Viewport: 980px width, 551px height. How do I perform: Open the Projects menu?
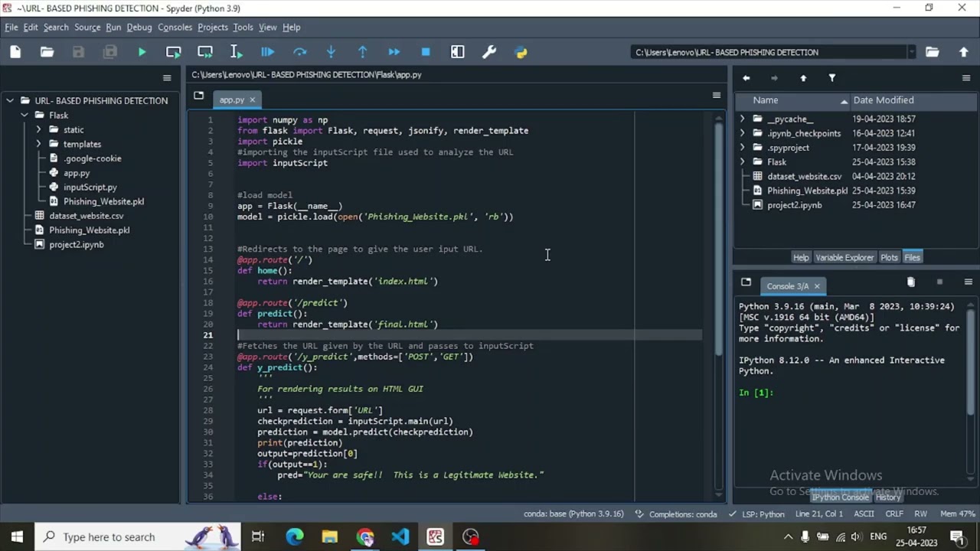point(212,28)
